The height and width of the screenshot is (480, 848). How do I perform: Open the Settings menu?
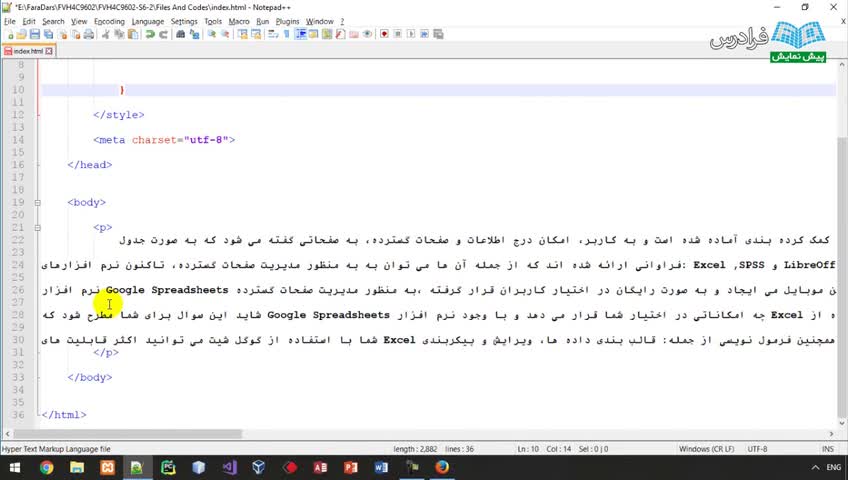184,22
